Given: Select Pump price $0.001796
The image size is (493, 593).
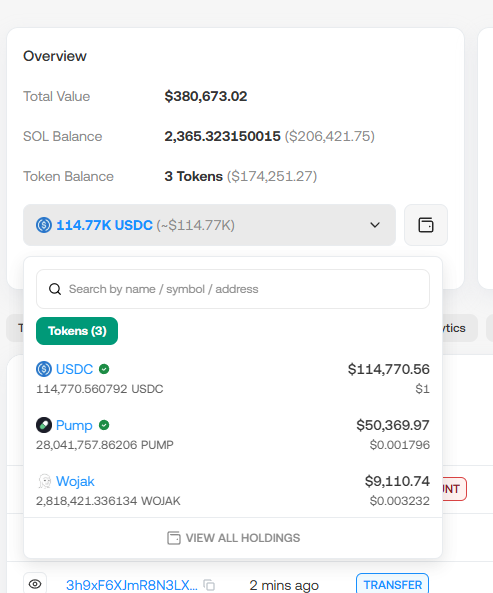Looking at the screenshot, I should click(400, 445).
